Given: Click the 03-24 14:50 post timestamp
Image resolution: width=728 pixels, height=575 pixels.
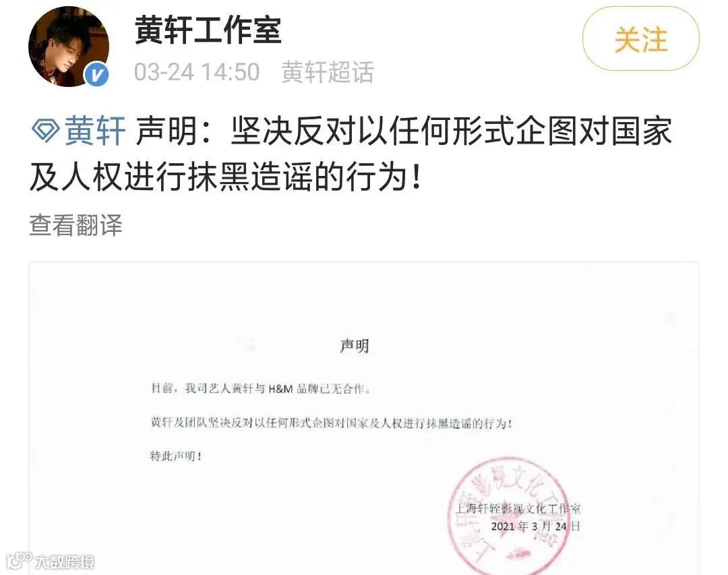Looking at the screenshot, I should 197,72.
